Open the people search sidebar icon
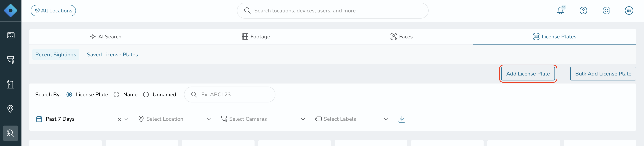Image resolution: width=644 pixels, height=146 pixels. tap(11, 133)
